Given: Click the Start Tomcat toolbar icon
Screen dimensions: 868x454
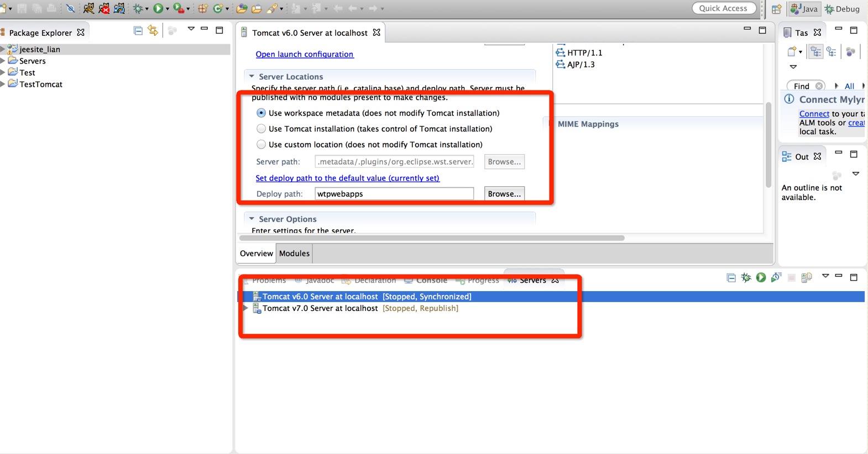Looking at the screenshot, I should click(x=88, y=8).
